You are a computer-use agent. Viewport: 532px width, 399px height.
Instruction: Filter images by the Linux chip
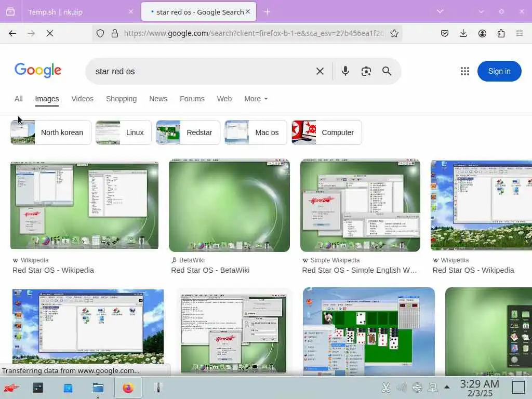(x=124, y=132)
